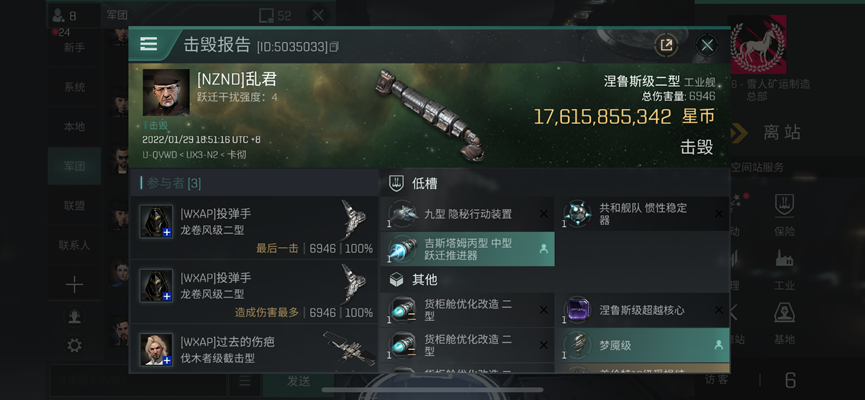Viewport: 865px width, 400px height.
Task: Select 九型 隐秘行动装置 module icon
Action: 403,214
